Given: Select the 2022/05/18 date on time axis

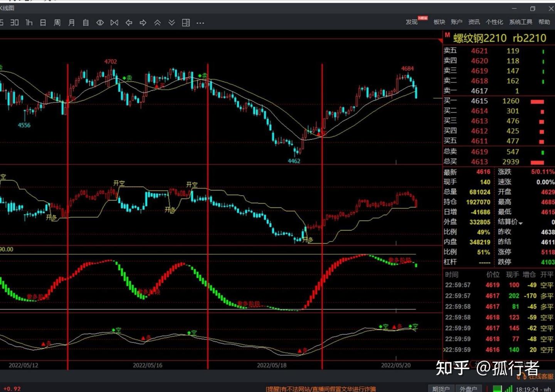Looking at the screenshot, I should click(272, 365).
